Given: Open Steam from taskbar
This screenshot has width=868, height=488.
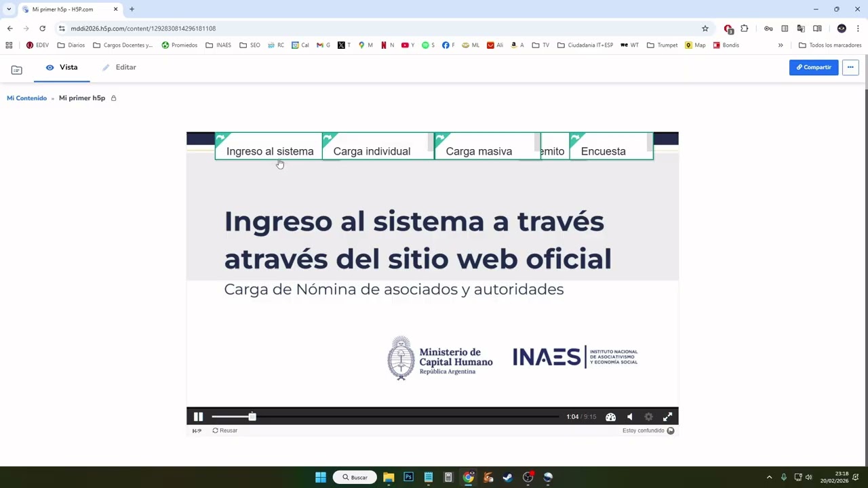Looking at the screenshot, I should coord(507,477).
